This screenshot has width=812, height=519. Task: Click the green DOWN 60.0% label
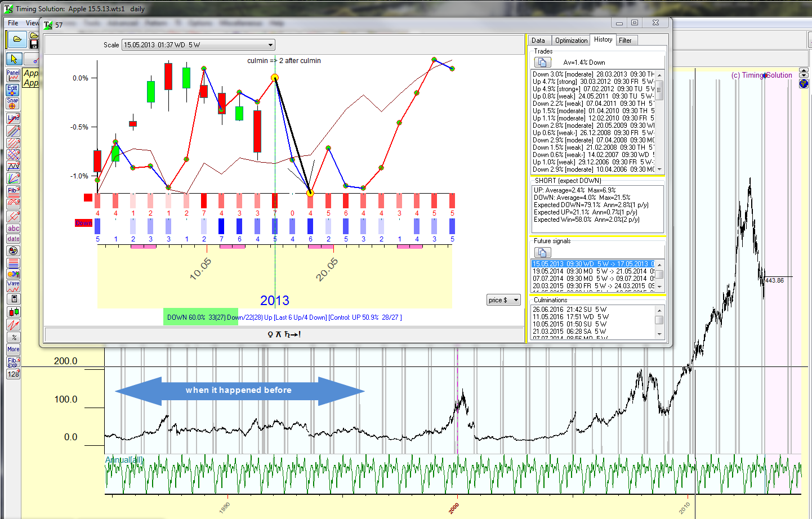click(x=200, y=317)
